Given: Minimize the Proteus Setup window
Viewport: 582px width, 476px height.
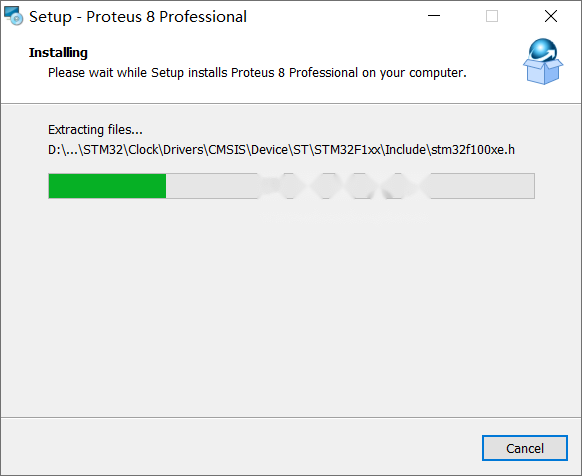Looking at the screenshot, I should [434, 16].
